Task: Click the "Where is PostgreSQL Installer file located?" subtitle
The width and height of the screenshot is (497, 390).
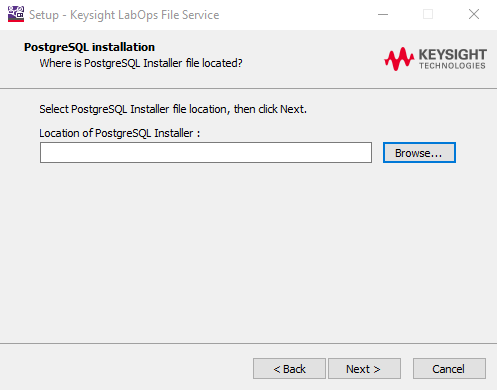Action: [x=141, y=63]
